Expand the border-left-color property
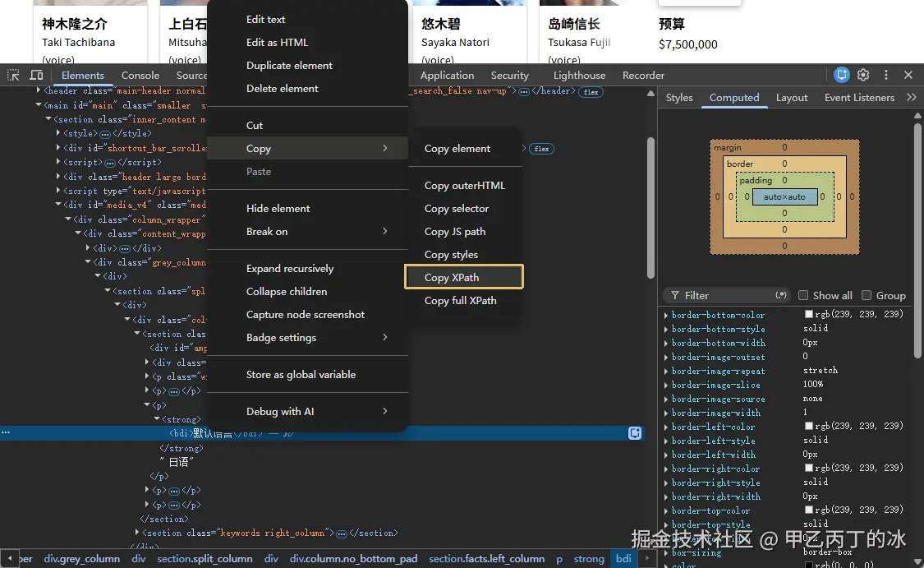The image size is (924, 568). [x=666, y=427]
